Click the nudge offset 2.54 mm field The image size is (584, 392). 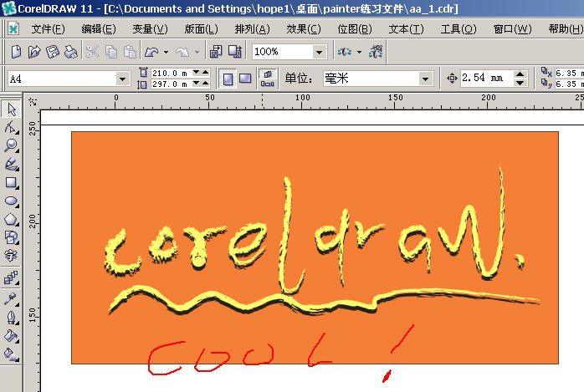click(486, 78)
